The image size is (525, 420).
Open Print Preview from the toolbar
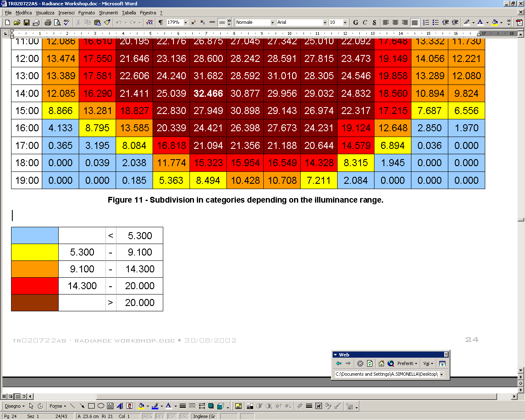click(57, 23)
